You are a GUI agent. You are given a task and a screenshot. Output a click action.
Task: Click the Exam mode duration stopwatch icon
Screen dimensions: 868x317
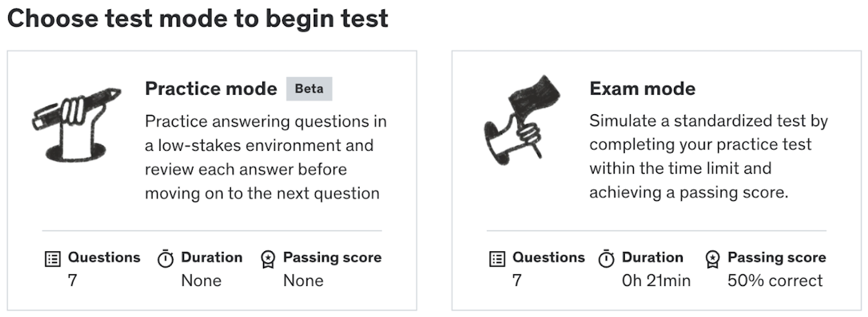click(606, 259)
